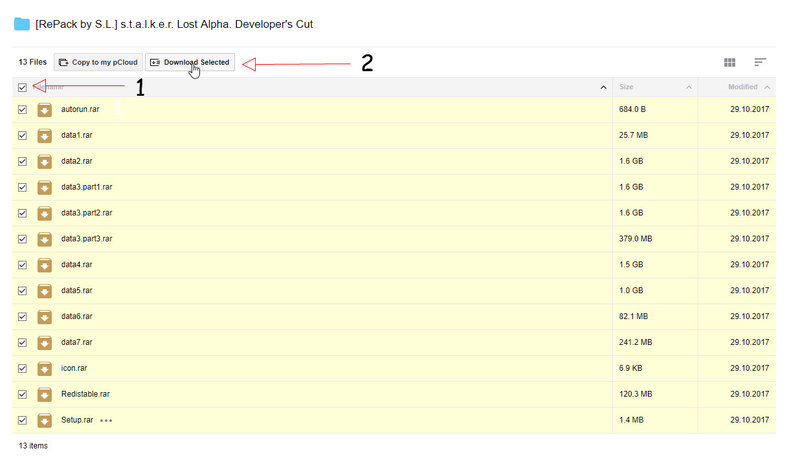The width and height of the screenshot is (800, 475).
Task: Uncheck the data1.rar checkbox
Action: [22, 135]
